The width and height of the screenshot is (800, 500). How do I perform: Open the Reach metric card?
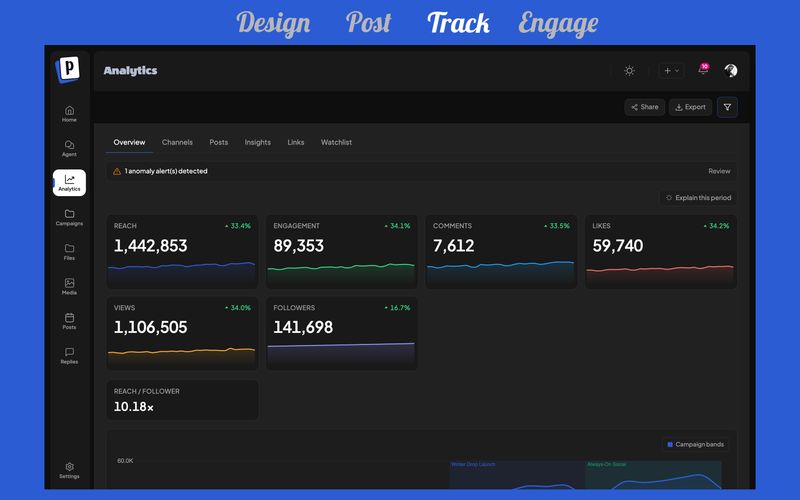(182, 252)
